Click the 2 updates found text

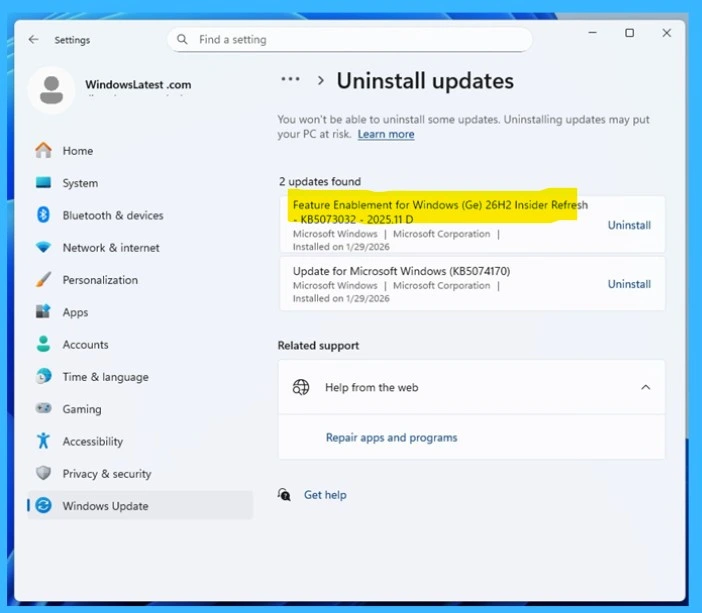click(320, 181)
